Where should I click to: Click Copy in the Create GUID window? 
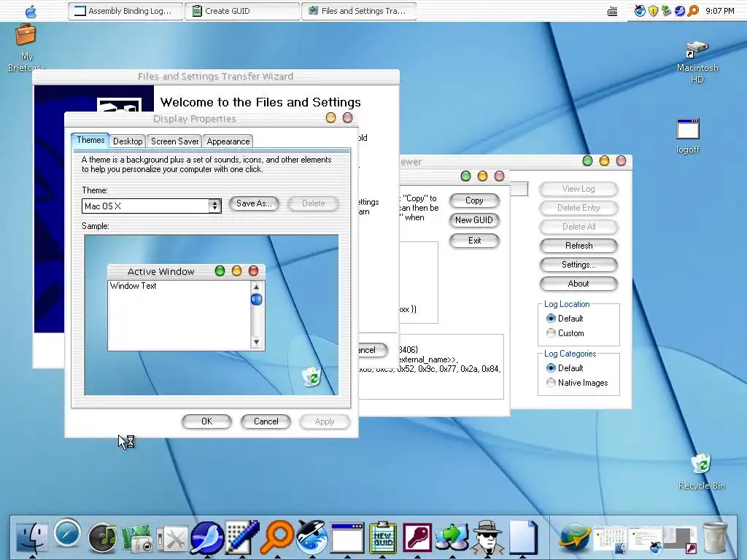474,201
